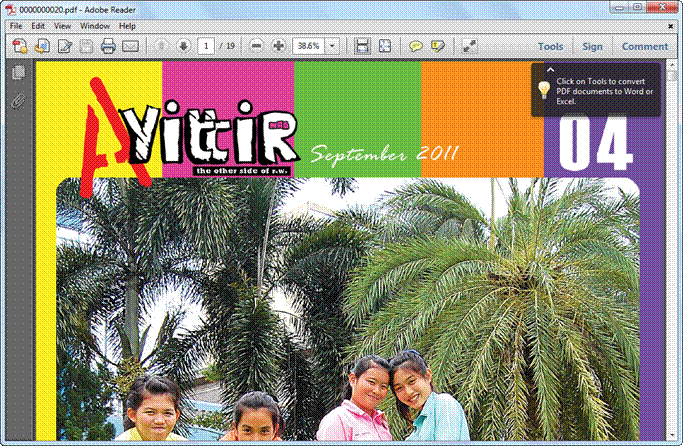Click 'the other side of r.w.' caption
683x446 pixels.
click(x=242, y=171)
